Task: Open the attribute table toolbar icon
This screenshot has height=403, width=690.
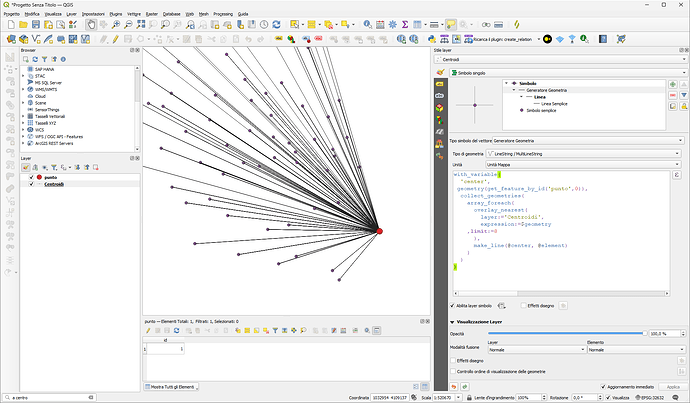Action: (x=417, y=25)
